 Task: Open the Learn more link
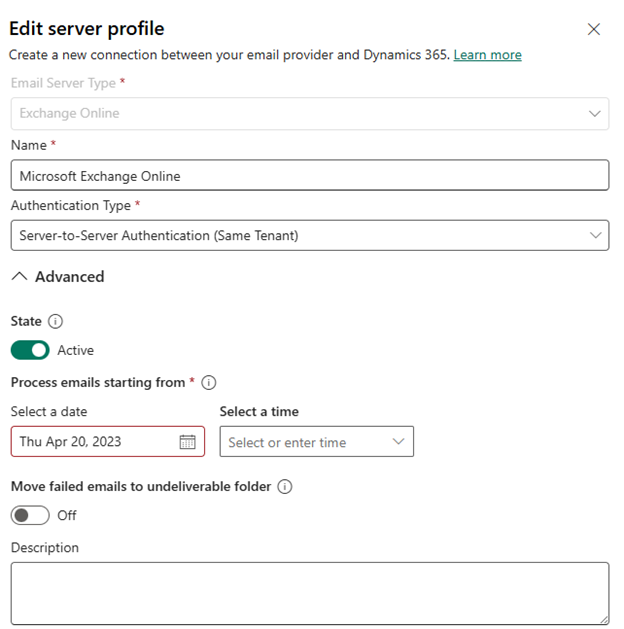tap(487, 55)
